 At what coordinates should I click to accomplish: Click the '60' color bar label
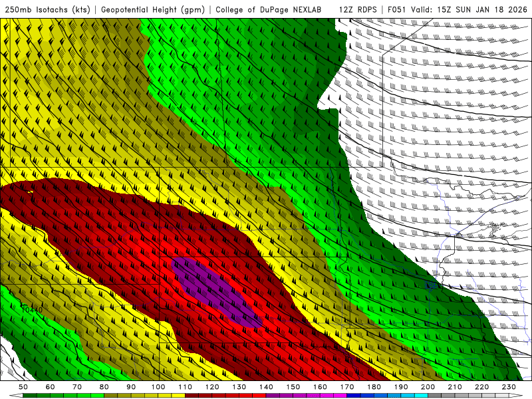[51, 387]
